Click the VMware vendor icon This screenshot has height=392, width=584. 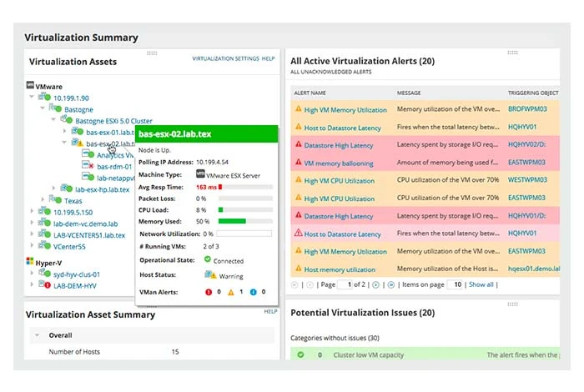30,85
